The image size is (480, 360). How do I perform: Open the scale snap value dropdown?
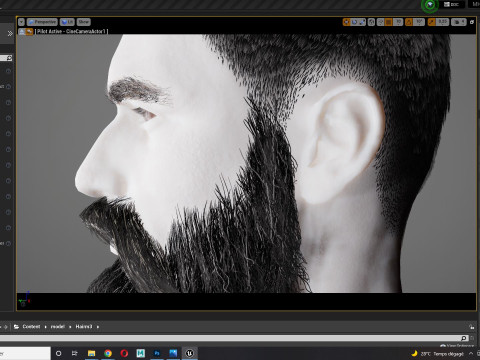[443, 22]
